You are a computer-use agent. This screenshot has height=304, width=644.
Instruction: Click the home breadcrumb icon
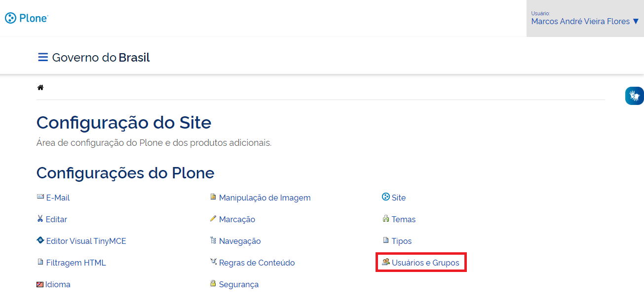pyautogui.click(x=40, y=88)
